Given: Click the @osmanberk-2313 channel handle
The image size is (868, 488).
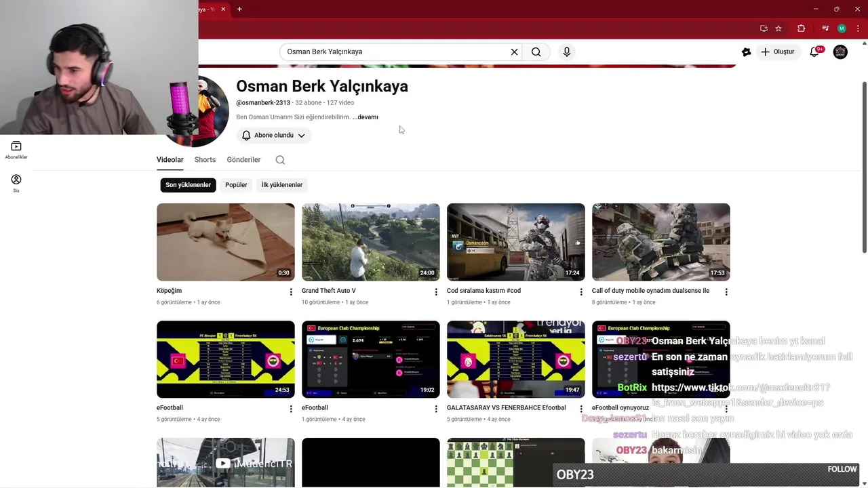Looking at the screenshot, I should [x=263, y=103].
